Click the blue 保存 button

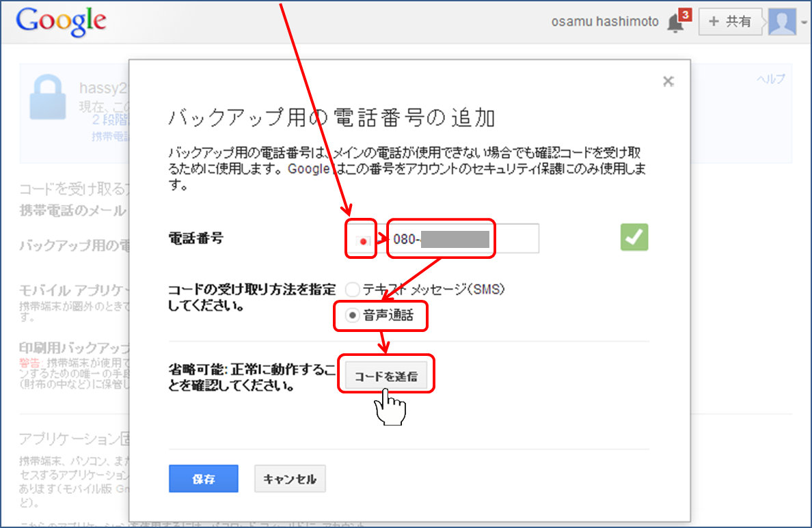point(204,479)
